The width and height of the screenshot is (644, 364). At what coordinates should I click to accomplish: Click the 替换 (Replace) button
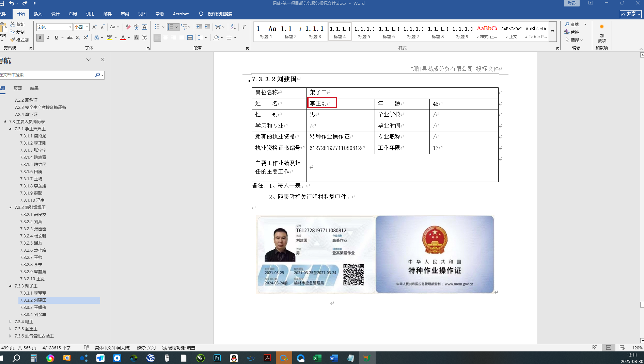[572, 32]
